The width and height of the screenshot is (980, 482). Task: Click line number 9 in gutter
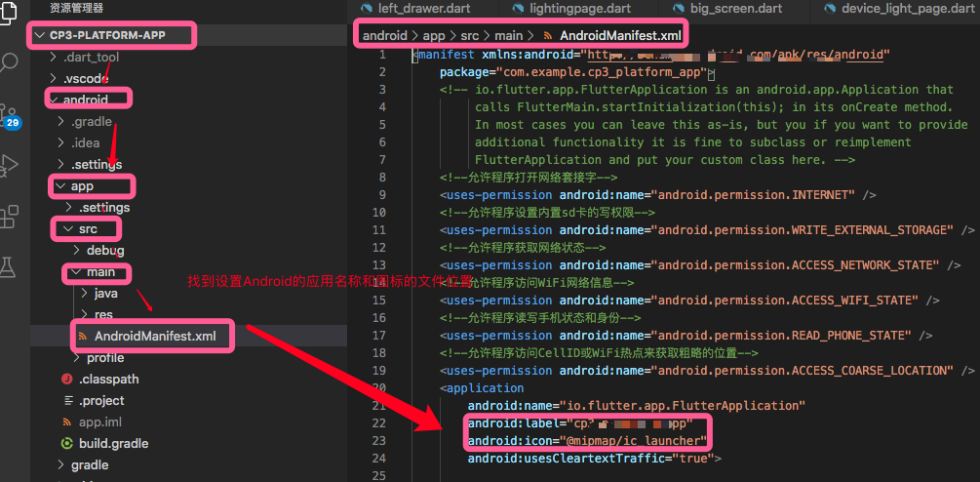(x=382, y=194)
